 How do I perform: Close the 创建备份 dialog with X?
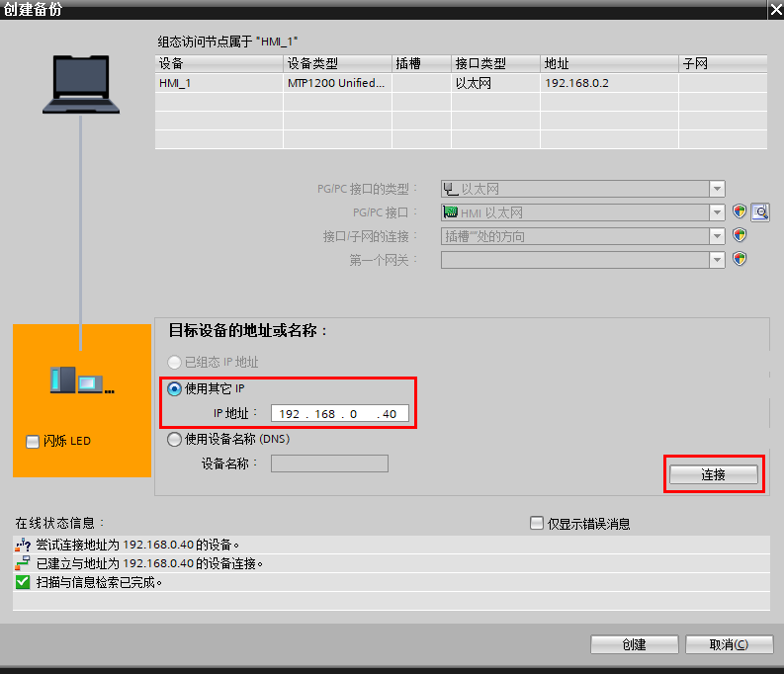[776, 10]
